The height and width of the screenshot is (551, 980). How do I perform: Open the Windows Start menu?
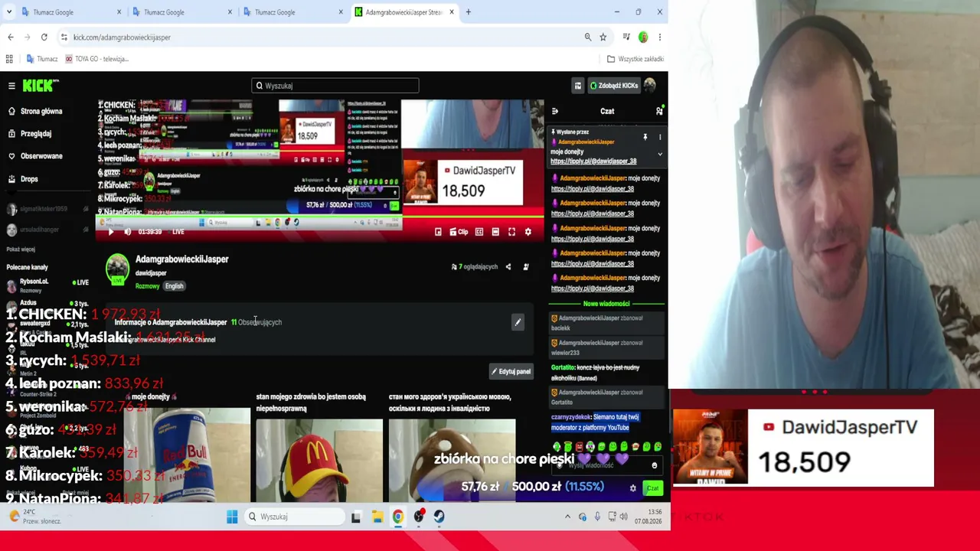(x=232, y=517)
